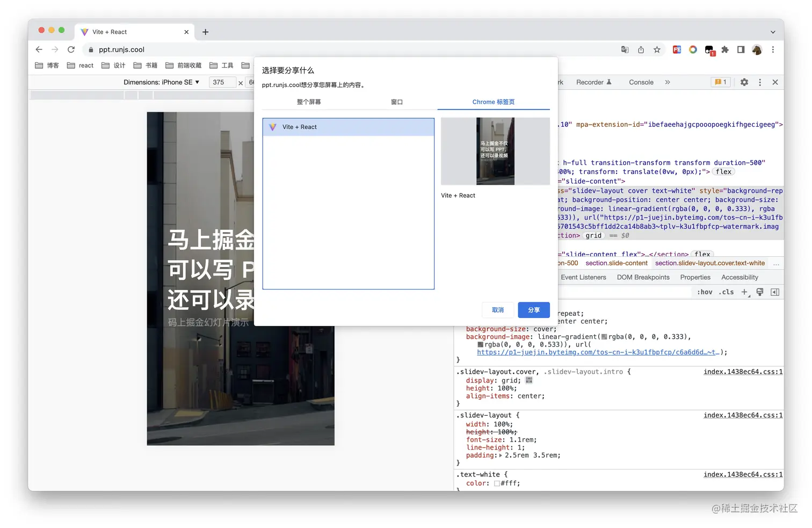Open the DOM Breakpoints pane tab
The width and height of the screenshot is (812, 528).
643,277
